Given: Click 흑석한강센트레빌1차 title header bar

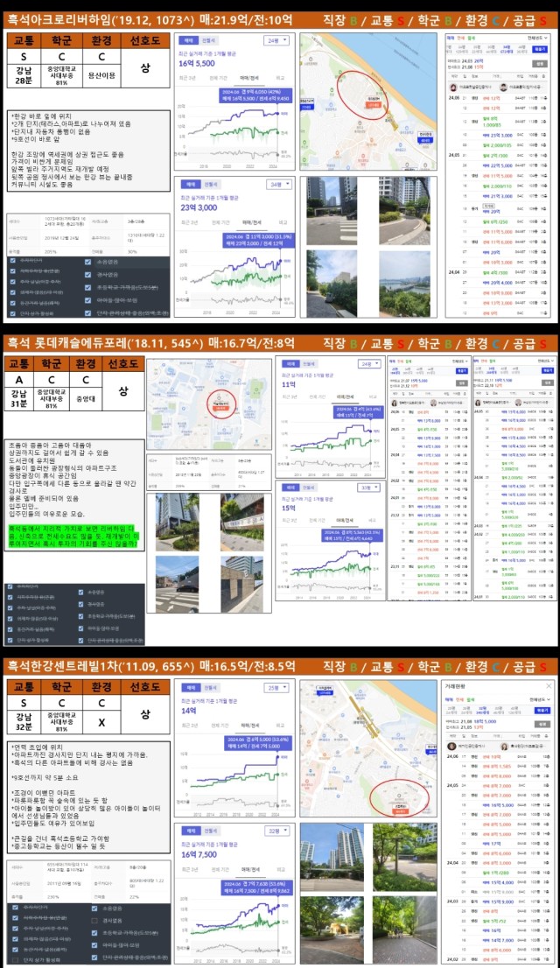Looking at the screenshot, I should coord(279,667).
